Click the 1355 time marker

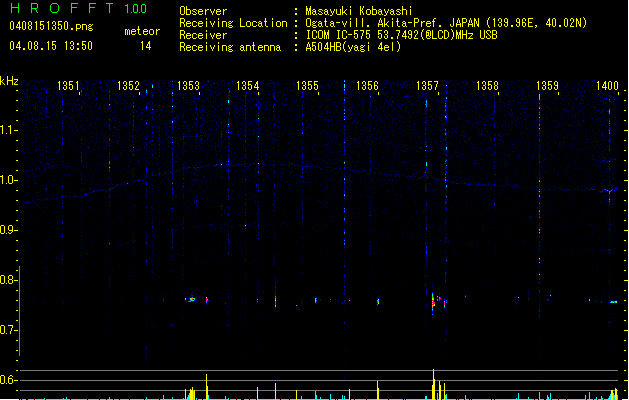tap(307, 85)
